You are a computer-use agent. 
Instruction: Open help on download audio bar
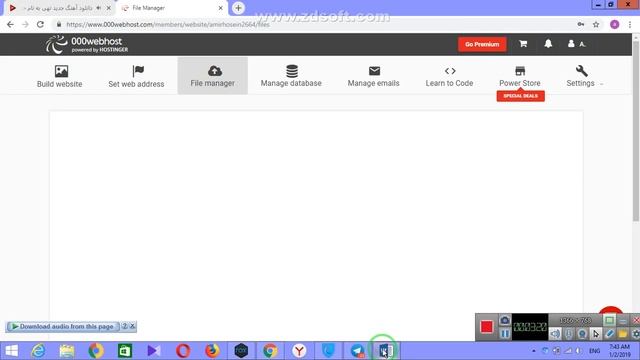coord(125,326)
